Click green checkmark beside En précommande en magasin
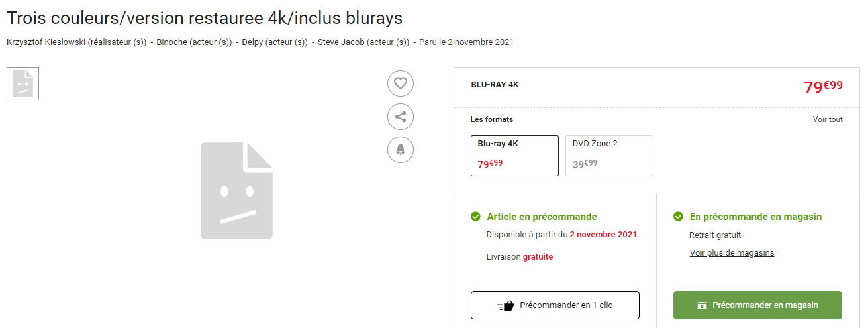The image size is (868, 328). coord(678,217)
